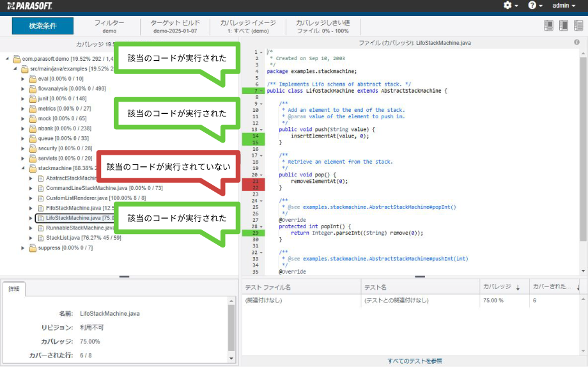Open the settings gear menu
588x367 pixels.
[511, 5]
